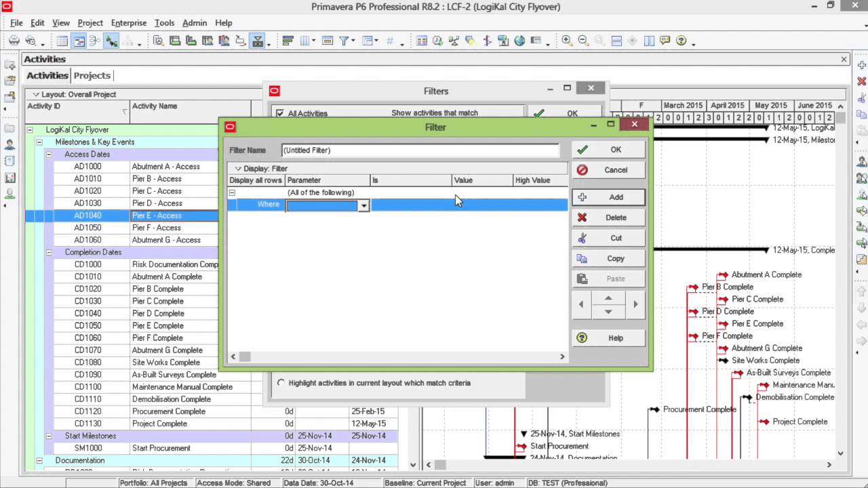Collapse the Access Dates group
The height and width of the screenshot is (488, 868).
48,154
